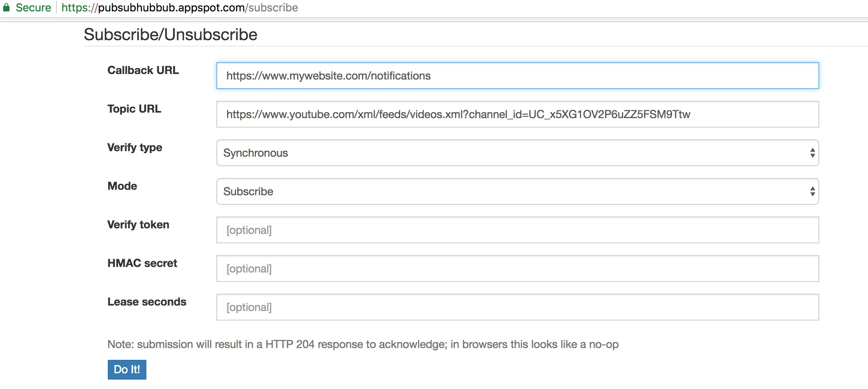Click the Verify token label

[x=138, y=224]
